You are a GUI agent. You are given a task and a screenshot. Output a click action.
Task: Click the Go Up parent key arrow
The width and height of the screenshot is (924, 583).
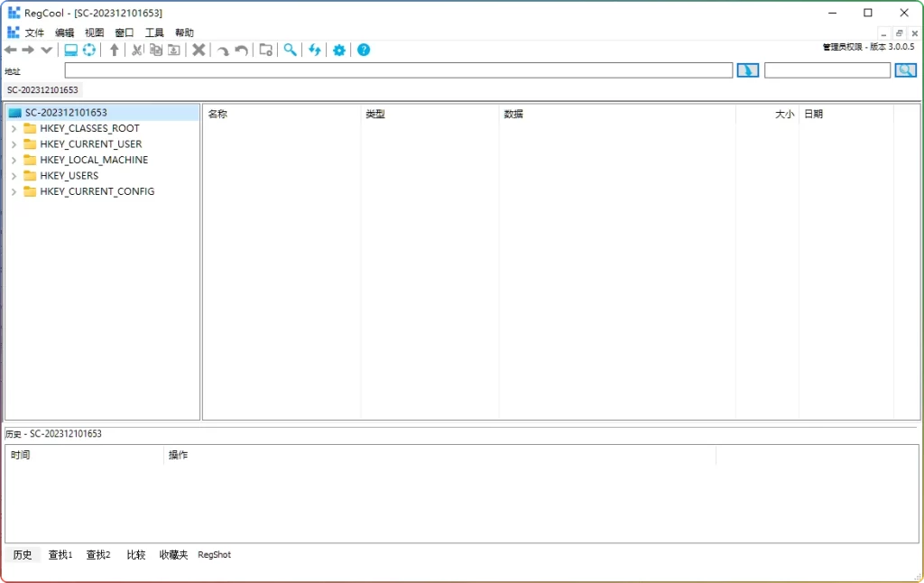click(x=115, y=50)
